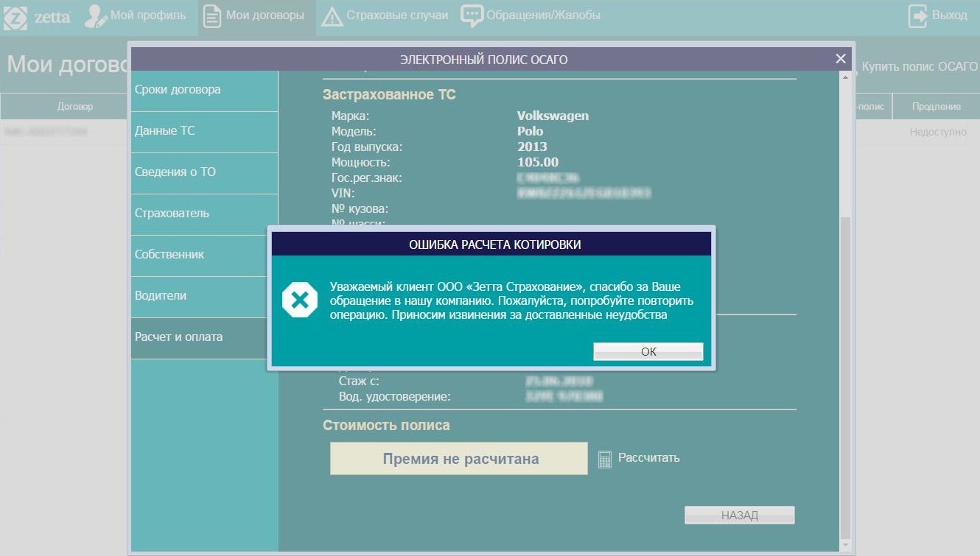Click the VIN: label

click(x=343, y=193)
